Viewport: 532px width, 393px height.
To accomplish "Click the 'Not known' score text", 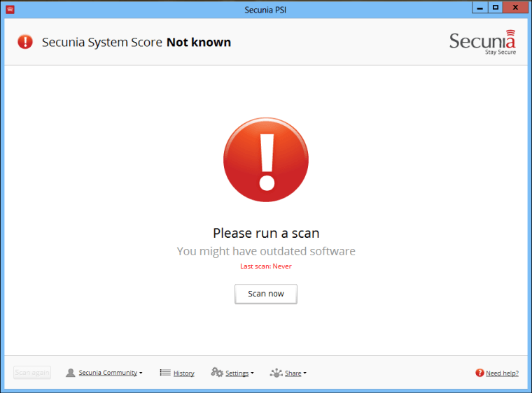I will point(199,42).
